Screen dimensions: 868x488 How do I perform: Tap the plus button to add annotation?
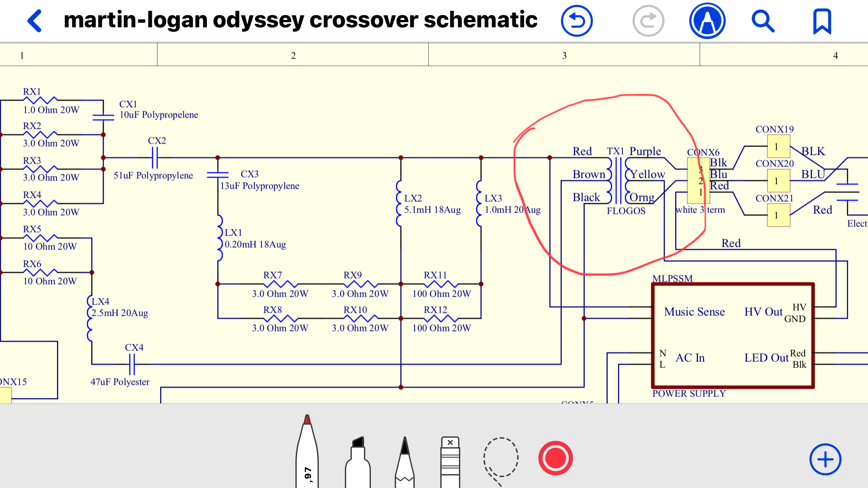pos(825,459)
